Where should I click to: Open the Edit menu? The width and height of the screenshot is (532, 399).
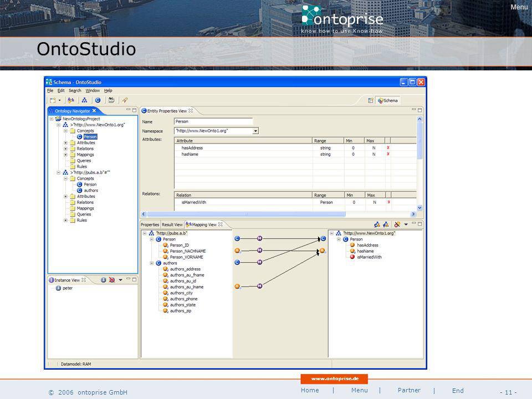pyautogui.click(x=61, y=90)
